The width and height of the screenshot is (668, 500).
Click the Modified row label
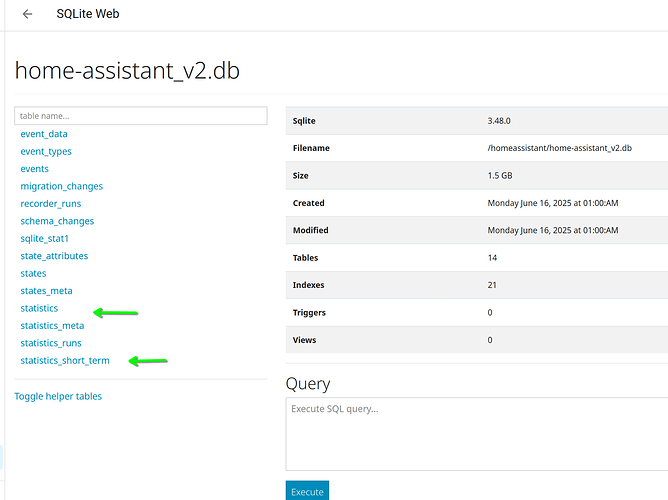tap(311, 230)
